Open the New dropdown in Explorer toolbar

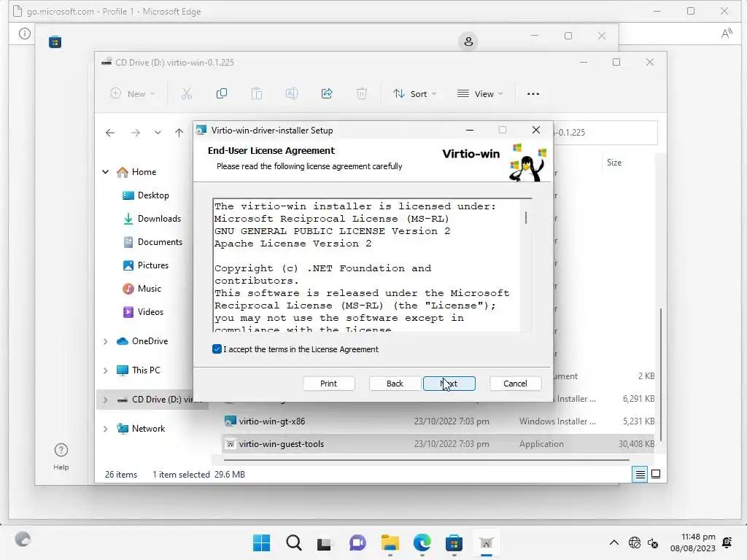pyautogui.click(x=133, y=94)
